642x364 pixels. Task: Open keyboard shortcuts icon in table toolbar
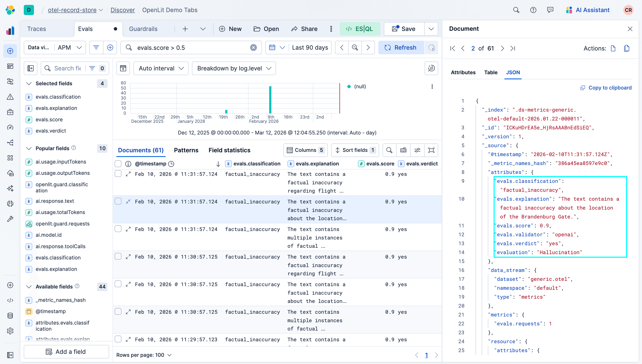click(403, 150)
